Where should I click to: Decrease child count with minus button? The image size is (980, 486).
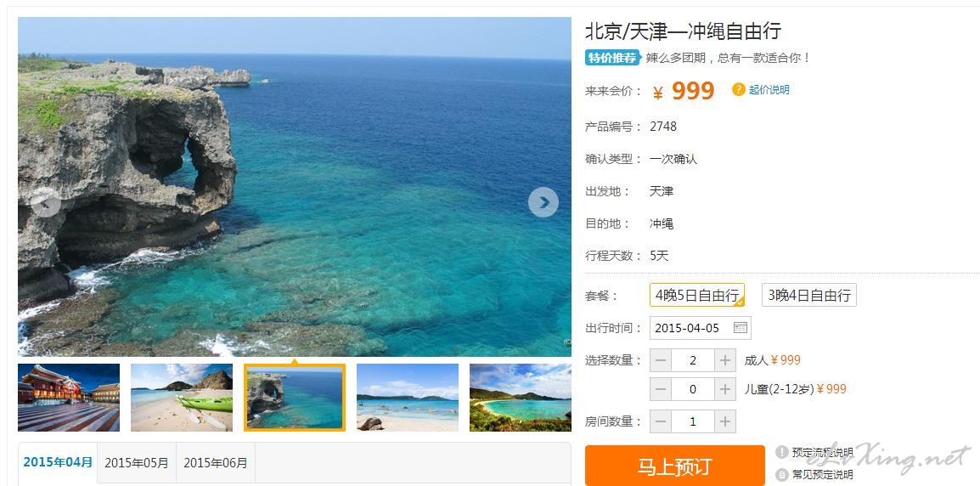point(661,390)
